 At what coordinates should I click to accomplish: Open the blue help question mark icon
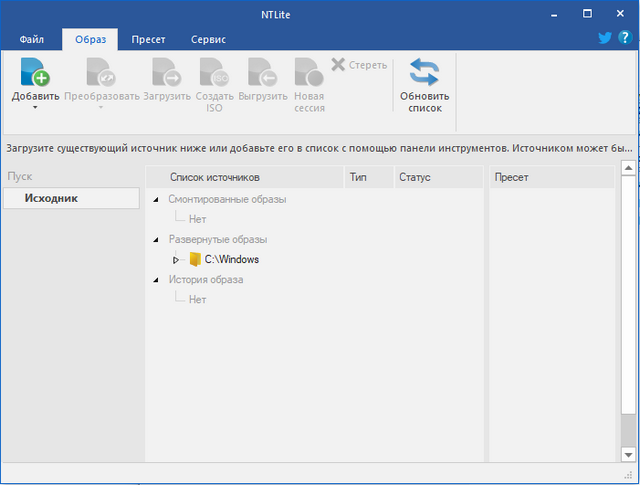[624, 38]
